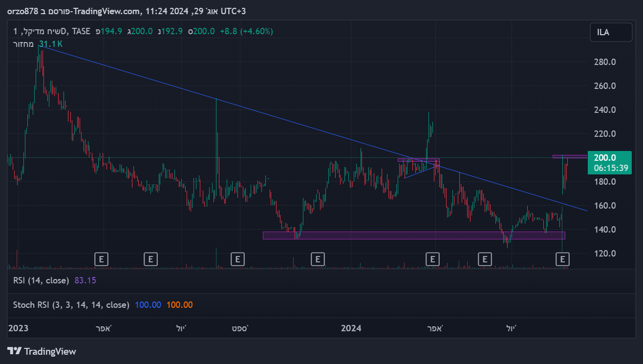The width and height of the screenshot is (643, 364).
Task: Click the blue Stoch RSI value 100.00
Action: coord(148,305)
